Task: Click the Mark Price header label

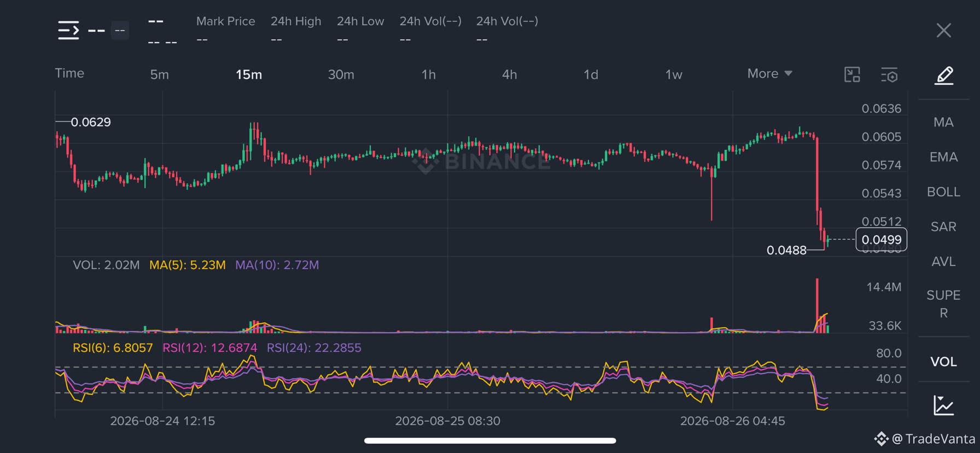Action: (x=225, y=21)
